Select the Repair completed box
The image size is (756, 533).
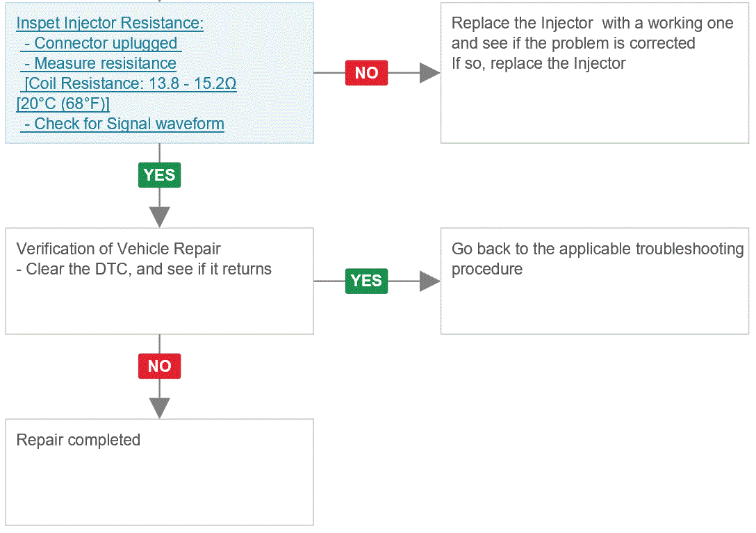[160, 473]
